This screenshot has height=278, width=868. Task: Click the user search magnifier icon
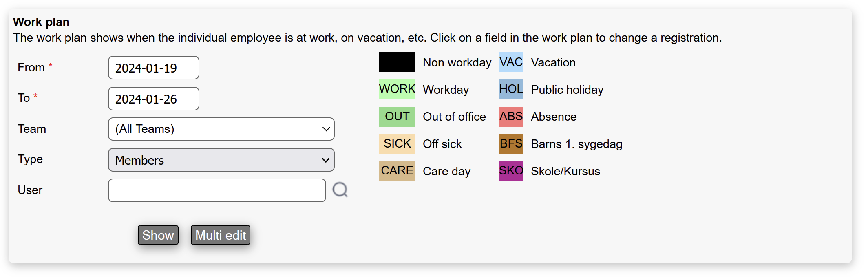pos(340,190)
